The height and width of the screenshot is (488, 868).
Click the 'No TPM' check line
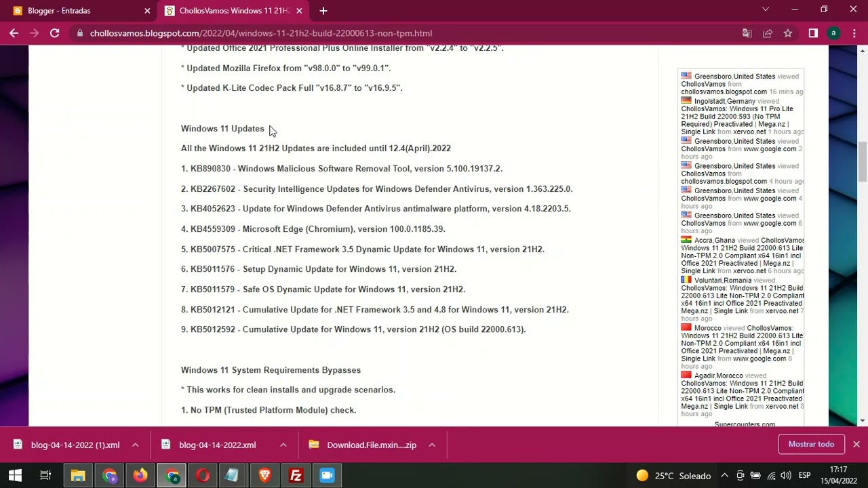pos(269,410)
